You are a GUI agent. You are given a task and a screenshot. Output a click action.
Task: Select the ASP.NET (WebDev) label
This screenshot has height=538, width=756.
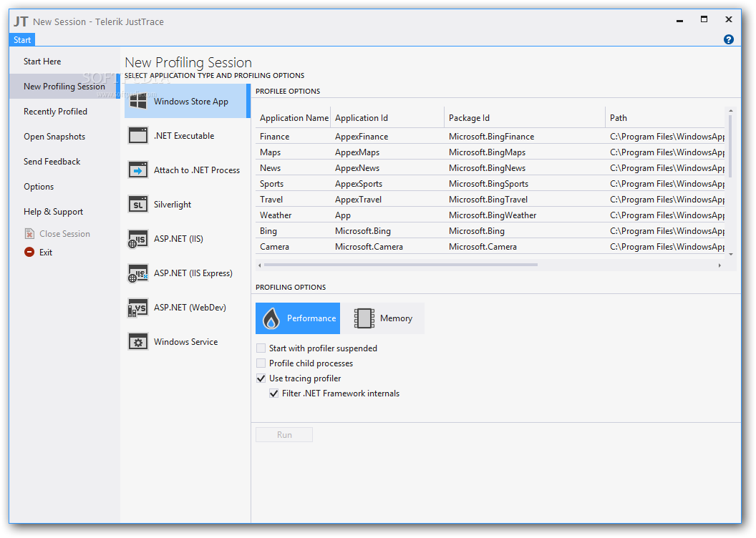click(190, 308)
